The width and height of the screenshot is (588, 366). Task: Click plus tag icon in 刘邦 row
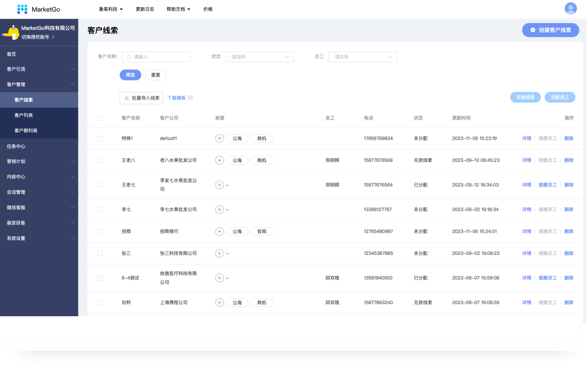click(x=219, y=303)
